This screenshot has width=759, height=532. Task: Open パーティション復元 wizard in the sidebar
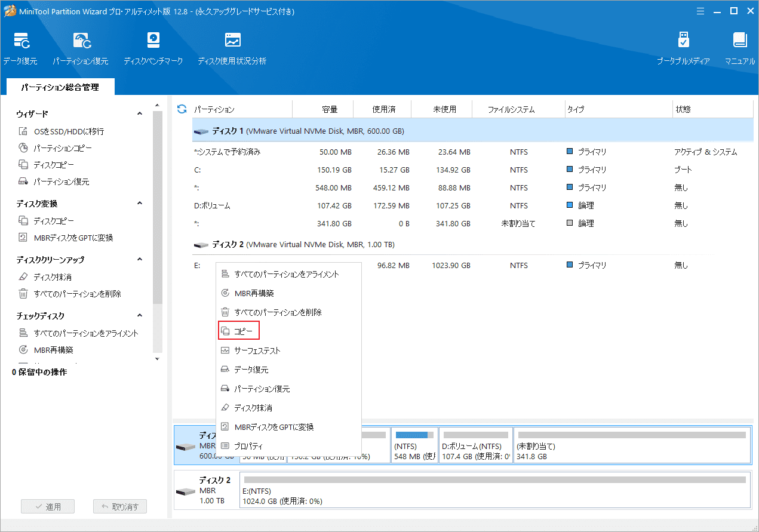(54, 182)
